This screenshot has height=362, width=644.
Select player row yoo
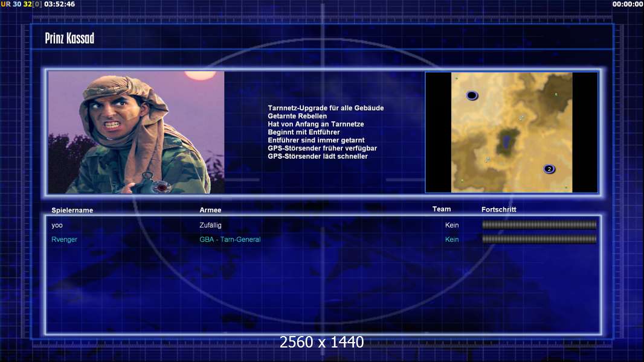[x=324, y=225]
